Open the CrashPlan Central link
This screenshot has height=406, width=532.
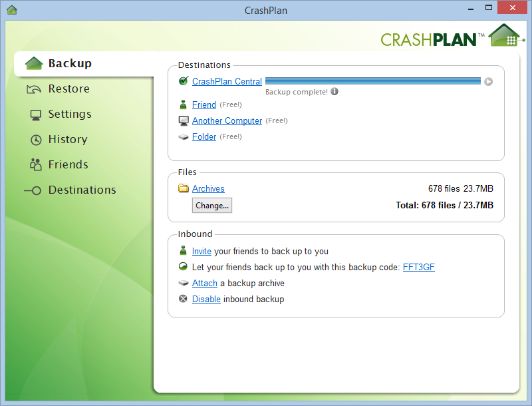(227, 81)
